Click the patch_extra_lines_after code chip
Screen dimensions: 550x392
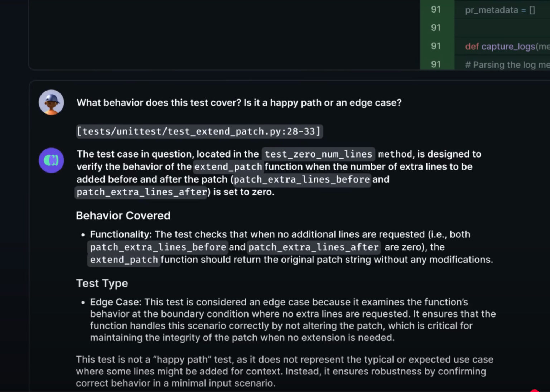tap(140, 192)
